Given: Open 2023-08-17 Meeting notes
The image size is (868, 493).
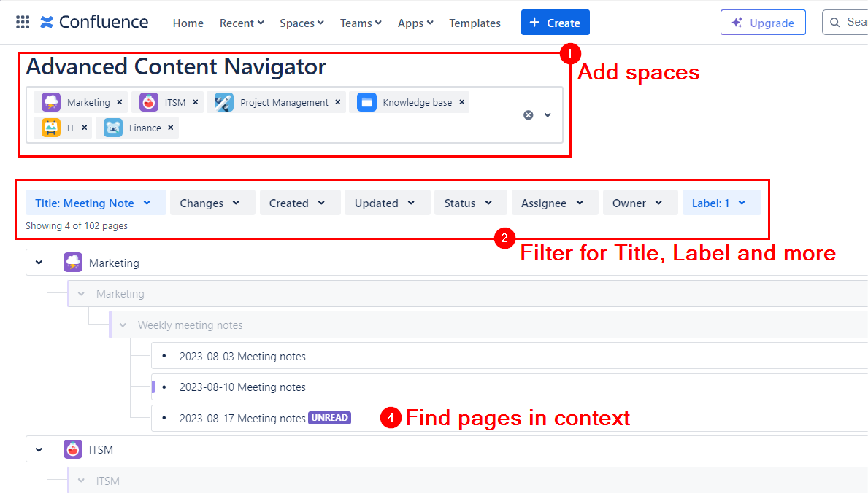Looking at the screenshot, I should (242, 419).
